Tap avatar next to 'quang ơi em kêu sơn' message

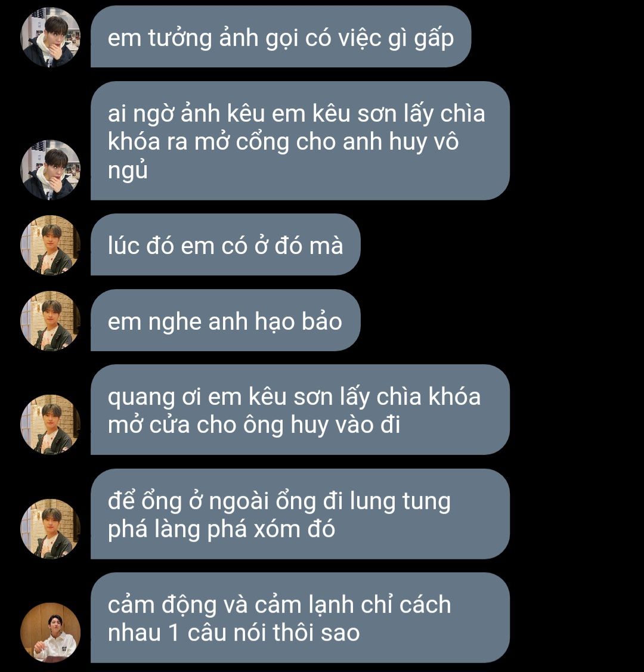[x=51, y=425]
